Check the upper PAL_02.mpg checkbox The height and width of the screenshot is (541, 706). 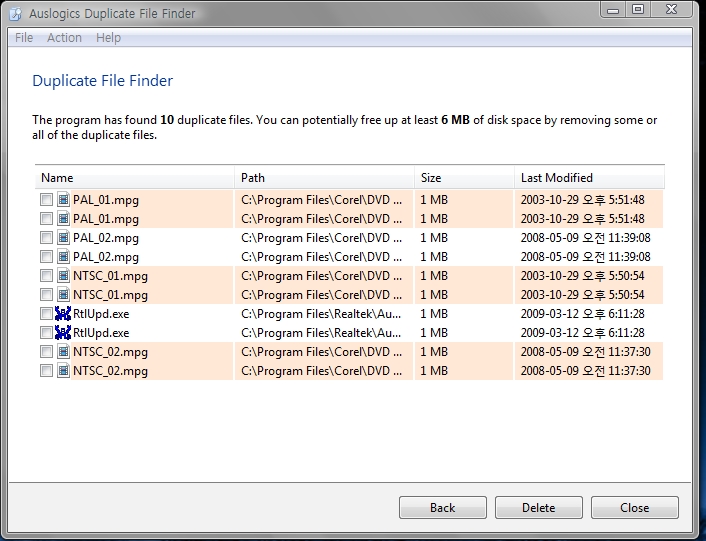point(46,237)
